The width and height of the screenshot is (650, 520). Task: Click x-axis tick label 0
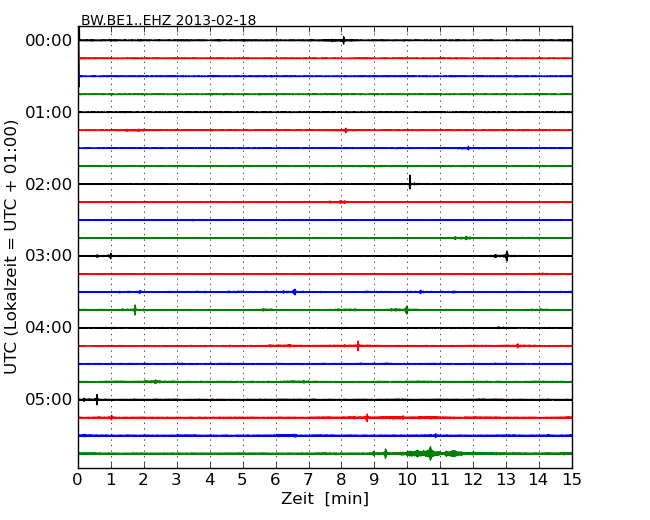click(x=78, y=480)
